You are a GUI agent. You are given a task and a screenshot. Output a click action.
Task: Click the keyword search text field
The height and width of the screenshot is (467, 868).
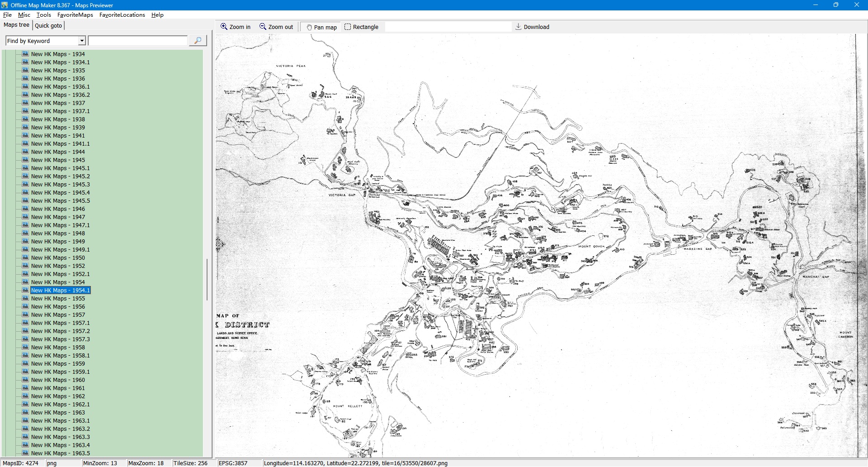(138, 41)
